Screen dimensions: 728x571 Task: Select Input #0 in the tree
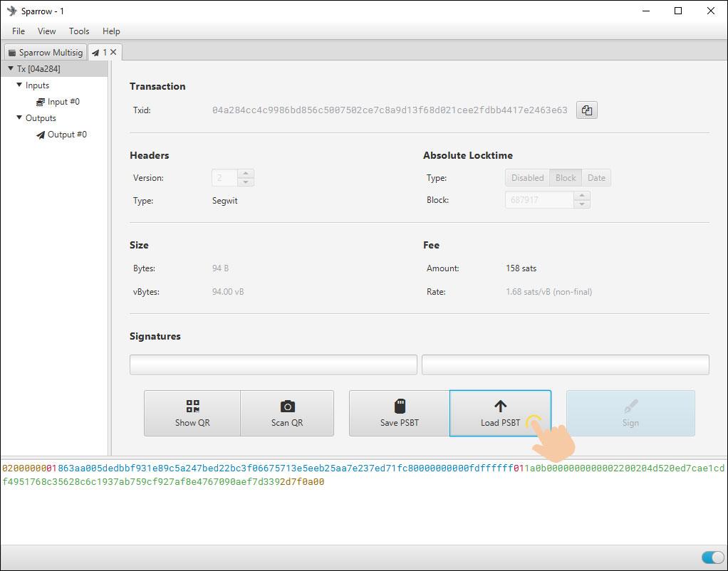click(x=63, y=102)
